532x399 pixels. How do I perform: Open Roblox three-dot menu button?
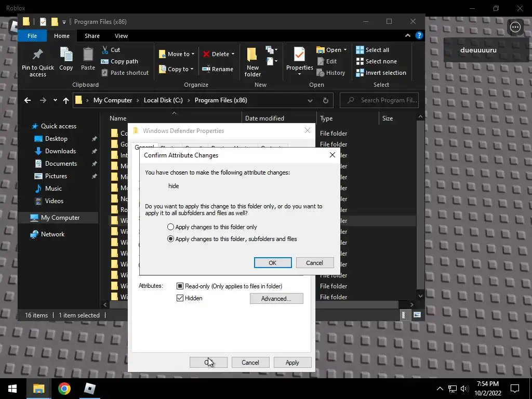pos(515,27)
